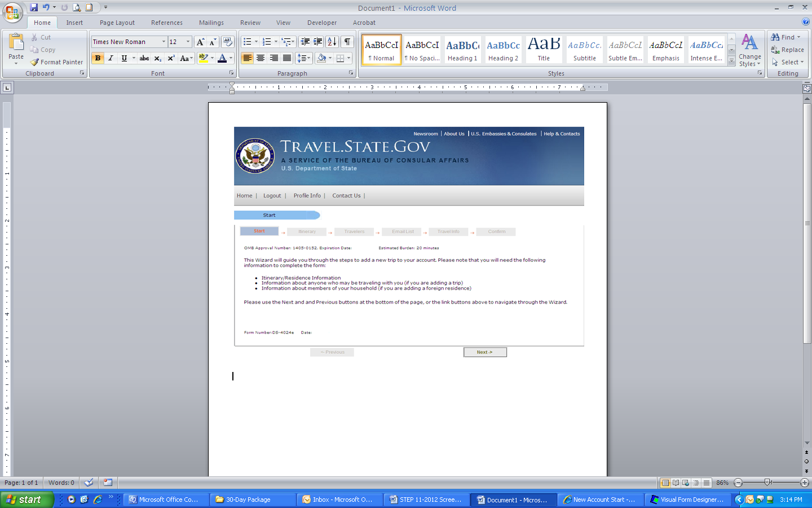This screenshot has width=812, height=508.
Task: Open Print Preview from Quick Access Toolbar
Action: pyautogui.click(x=77, y=7)
